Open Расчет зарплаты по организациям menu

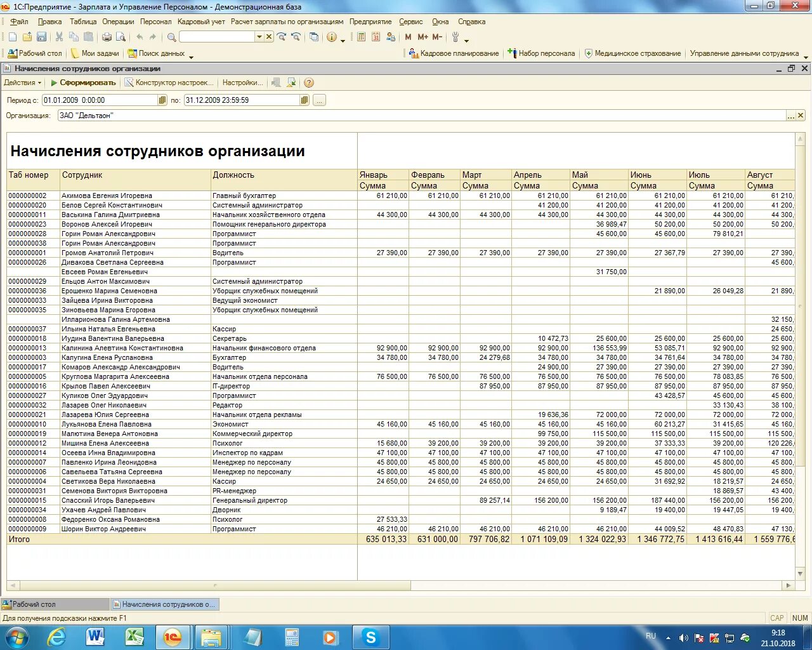[287, 22]
